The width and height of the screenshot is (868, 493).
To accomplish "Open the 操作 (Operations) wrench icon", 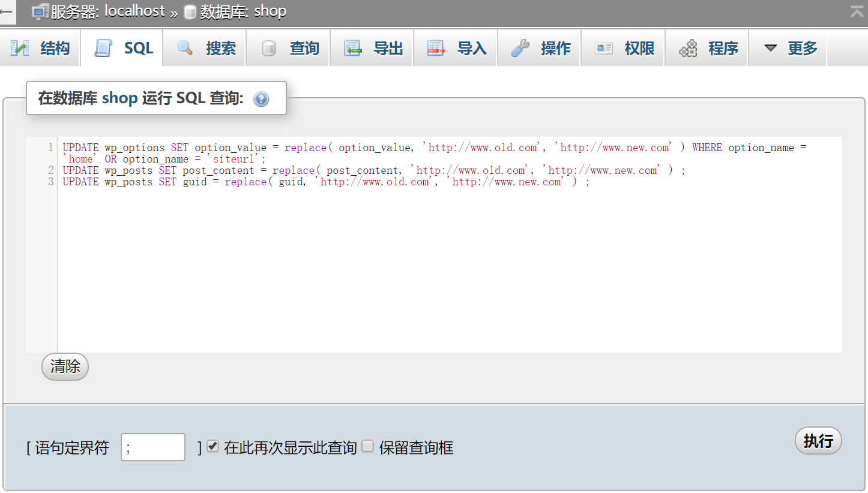I will pyautogui.click(x=520, y=48).
